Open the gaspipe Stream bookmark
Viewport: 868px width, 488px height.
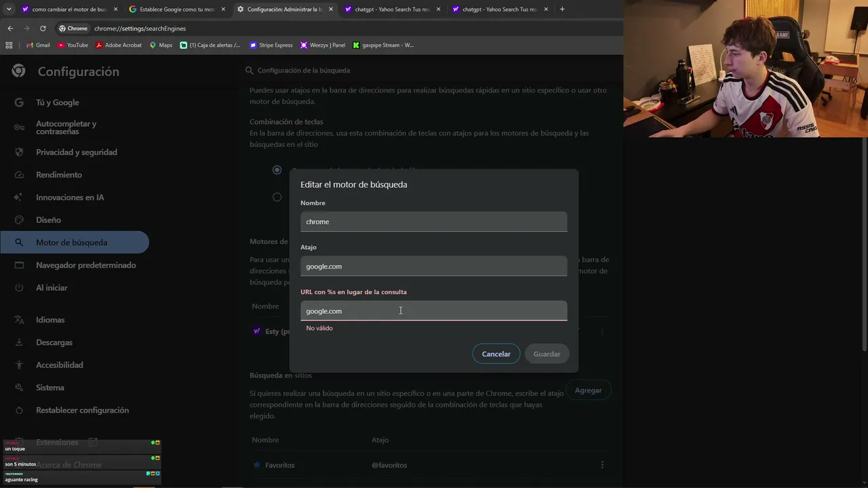[383, 45]
